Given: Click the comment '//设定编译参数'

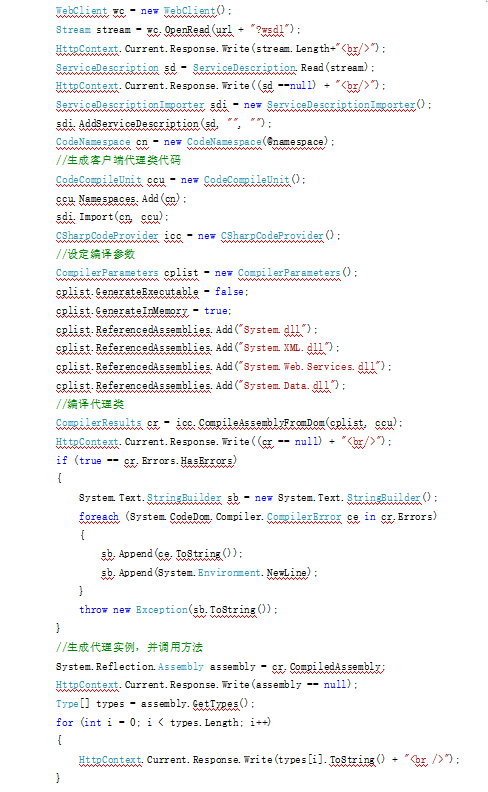Looking at the screenshot, I should click(x=95, y=255).
